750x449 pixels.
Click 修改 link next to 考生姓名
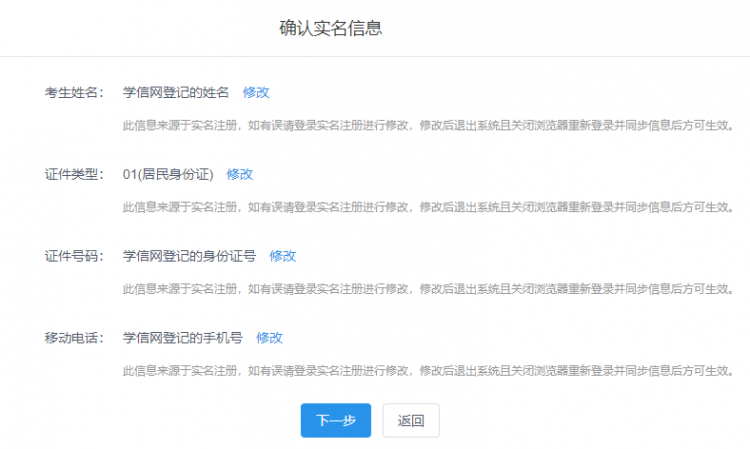[256, 92]
